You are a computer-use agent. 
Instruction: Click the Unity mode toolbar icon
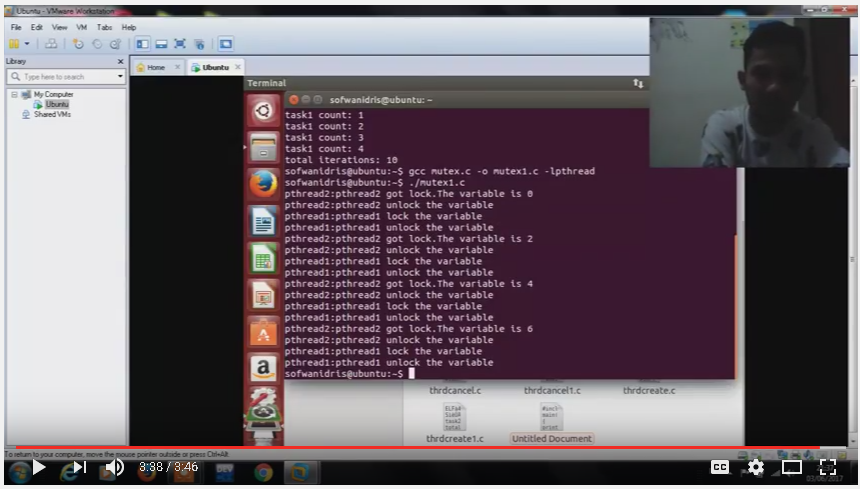(199, 44)
